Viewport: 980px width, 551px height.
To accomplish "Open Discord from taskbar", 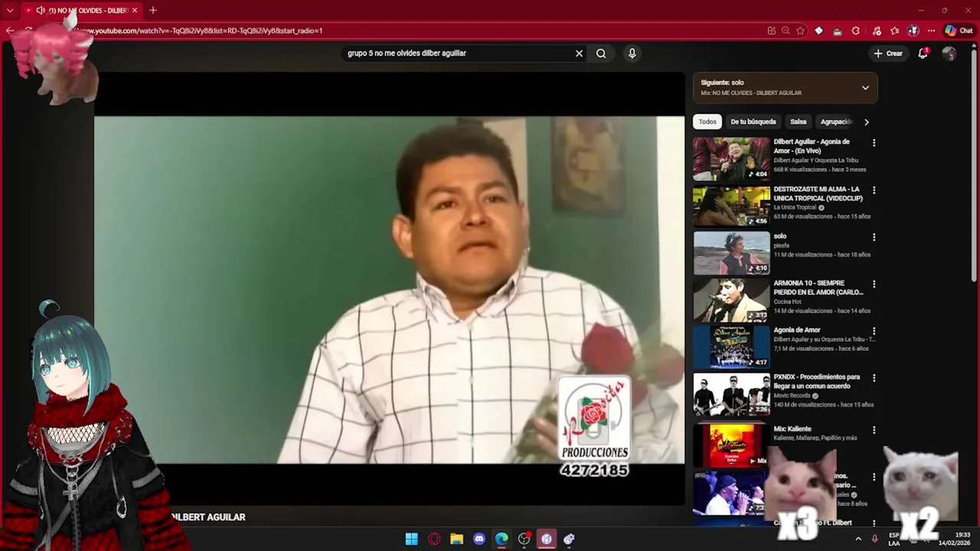I will coord(479,539).
